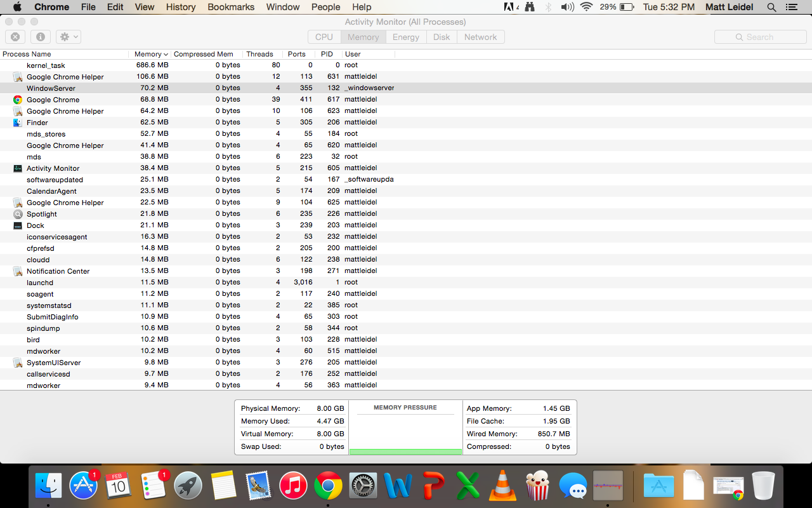Open App Store from the Dock
The height and width of the screenshot is (508, 812).
pos(83,486)
